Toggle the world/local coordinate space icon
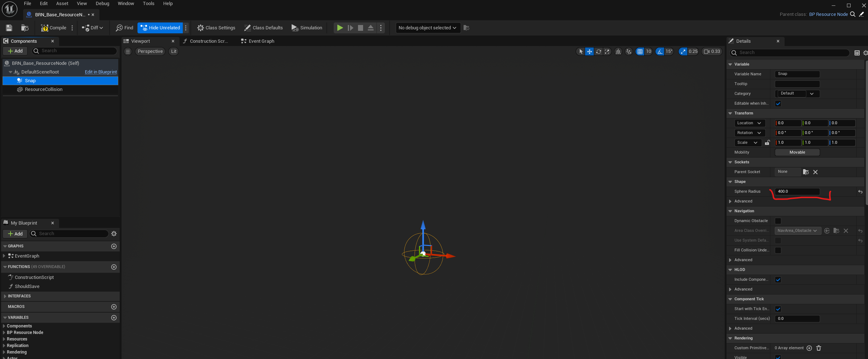Screen dimensions: 868x359 point(618,51)
